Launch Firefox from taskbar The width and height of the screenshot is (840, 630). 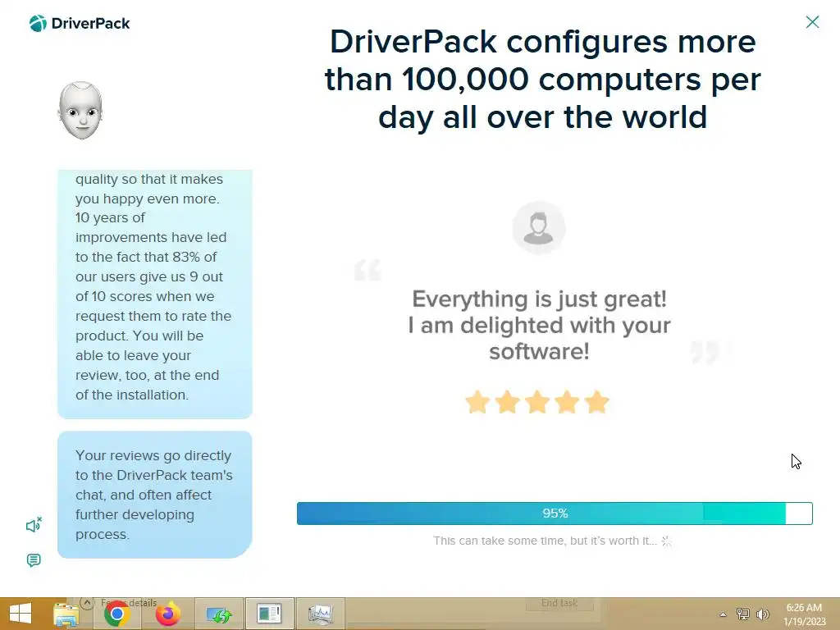167,614
